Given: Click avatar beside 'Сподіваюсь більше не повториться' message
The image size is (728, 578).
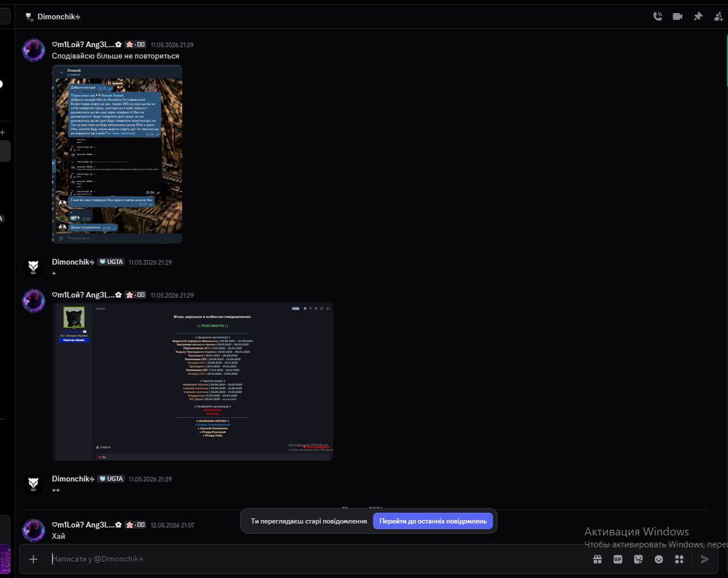Looking at the screenshot, I should pyautogui.click(x=34, y=50).
